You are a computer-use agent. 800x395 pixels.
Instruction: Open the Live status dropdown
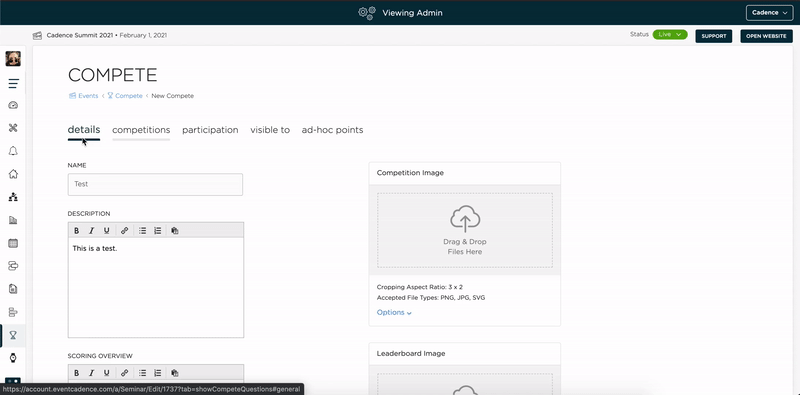[670, 35]
